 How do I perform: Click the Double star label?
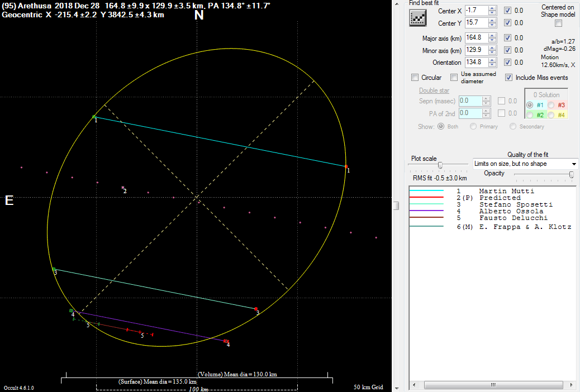(434, 90)
